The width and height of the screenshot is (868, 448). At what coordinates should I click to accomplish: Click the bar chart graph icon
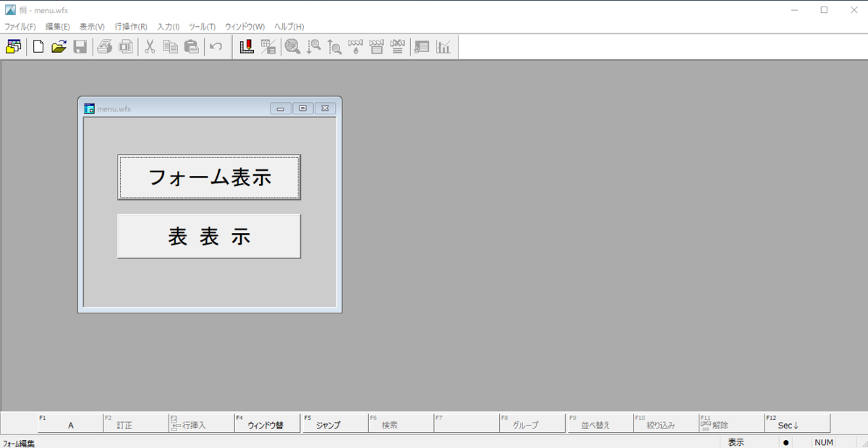pyautogui.click(x=443, y=47)
